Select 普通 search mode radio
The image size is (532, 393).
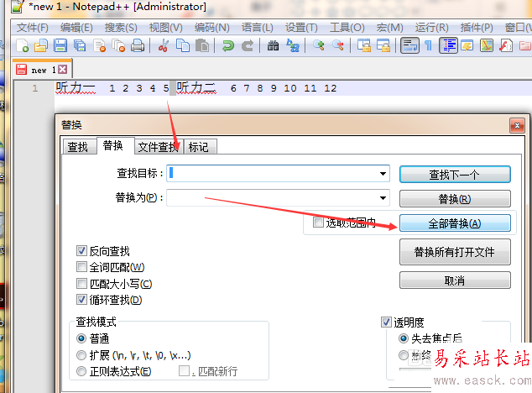(81, 338)
